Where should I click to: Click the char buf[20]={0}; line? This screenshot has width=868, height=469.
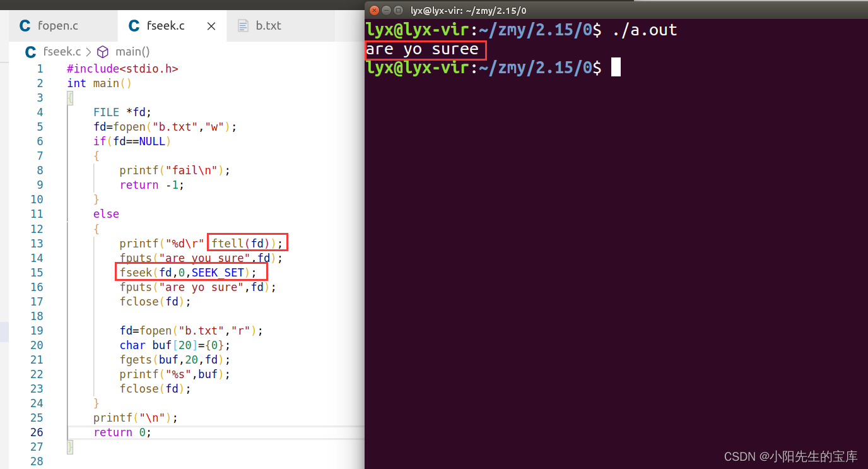(175, 345)
